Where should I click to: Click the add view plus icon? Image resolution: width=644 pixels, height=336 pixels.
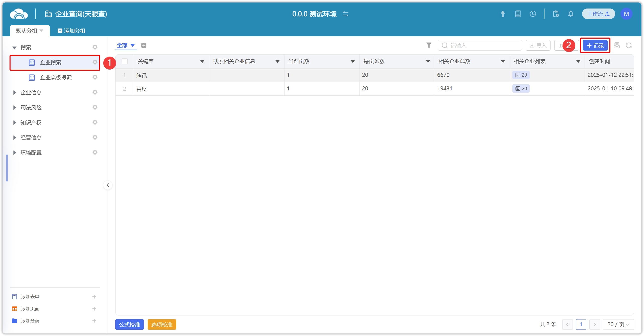point(144,45)
